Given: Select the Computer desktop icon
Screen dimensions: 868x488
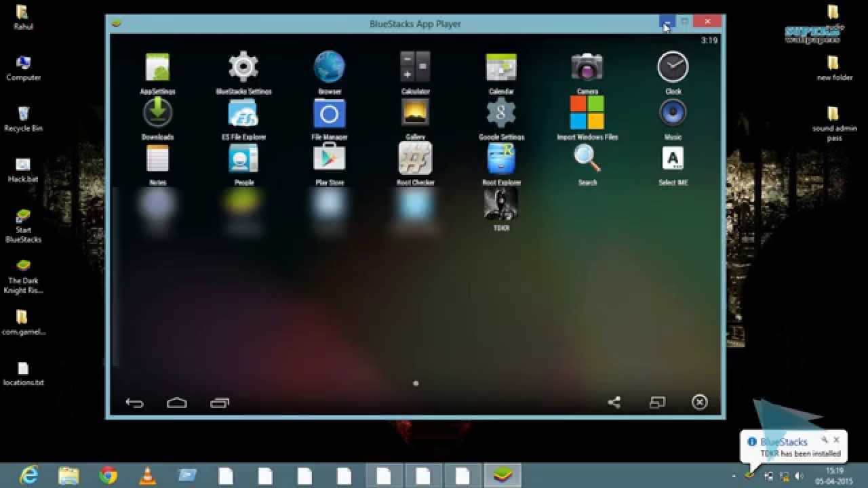Looking at the screenshot, I should [x=23, y=67].
